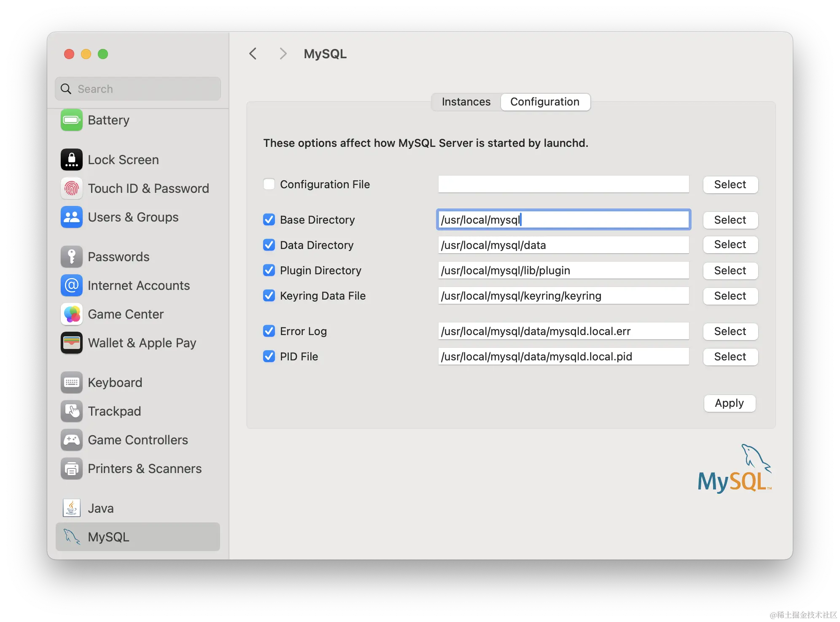
Task: Select the Configuration tab
Action: point(545,102)
